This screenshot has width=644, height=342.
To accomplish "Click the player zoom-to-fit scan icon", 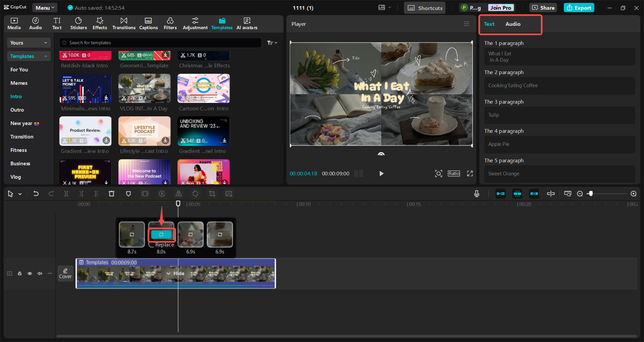I will point(439,174).
